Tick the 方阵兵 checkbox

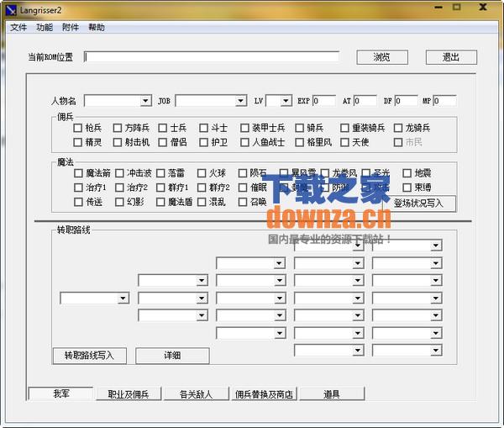tap(118, 128)
